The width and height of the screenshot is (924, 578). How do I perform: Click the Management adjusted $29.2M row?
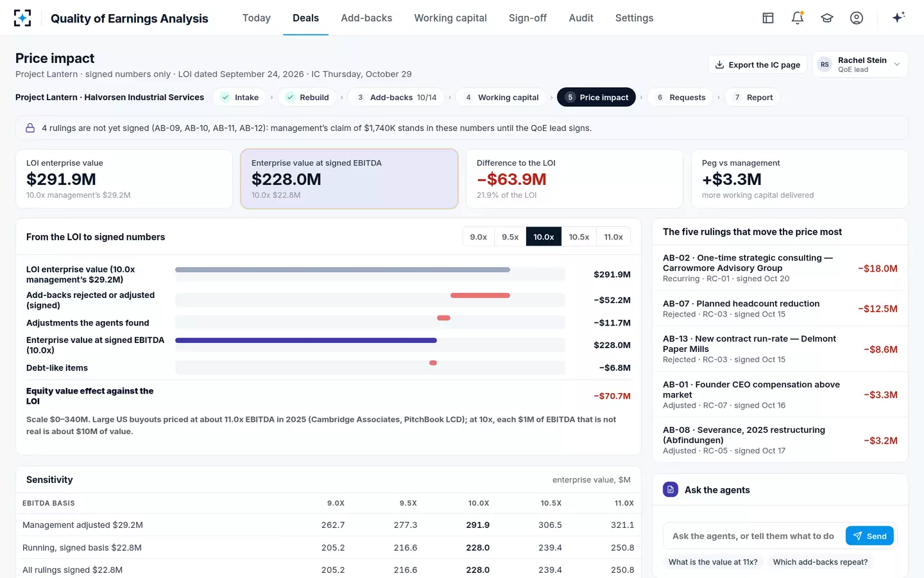pos(329,525)
